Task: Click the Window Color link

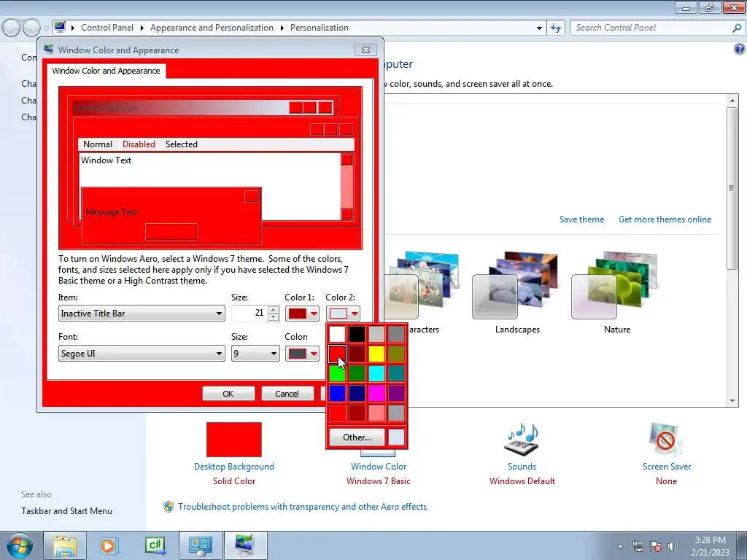Action: (379, 467)
